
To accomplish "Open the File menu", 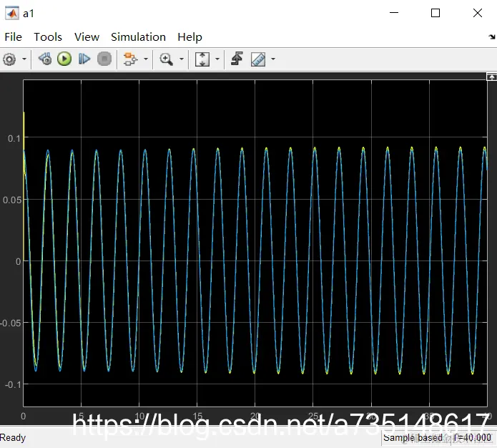I will tap(14, 37).
